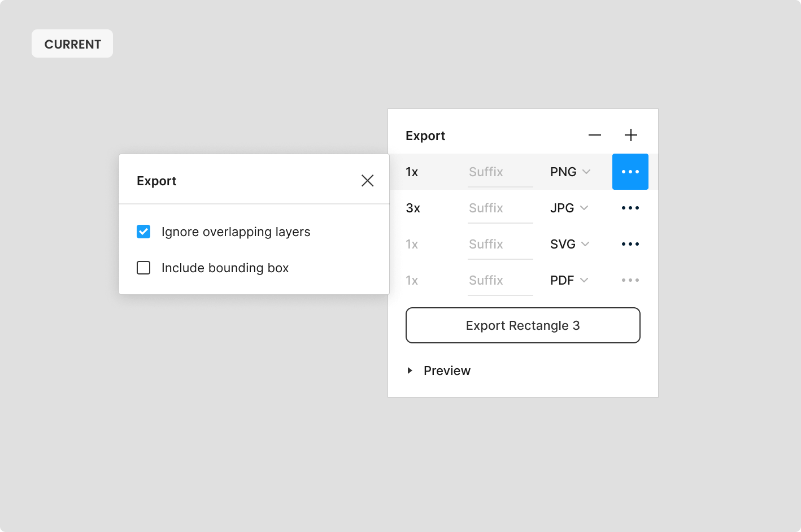Open the PDF format dropdown
The width and height of the screenshot is (801, 532).
coord(570,280)
